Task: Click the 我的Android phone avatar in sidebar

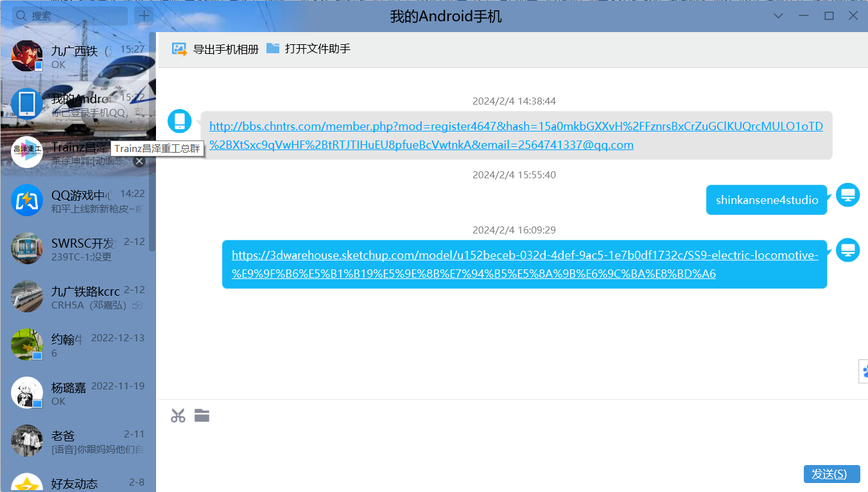Action: pos(27,104)
